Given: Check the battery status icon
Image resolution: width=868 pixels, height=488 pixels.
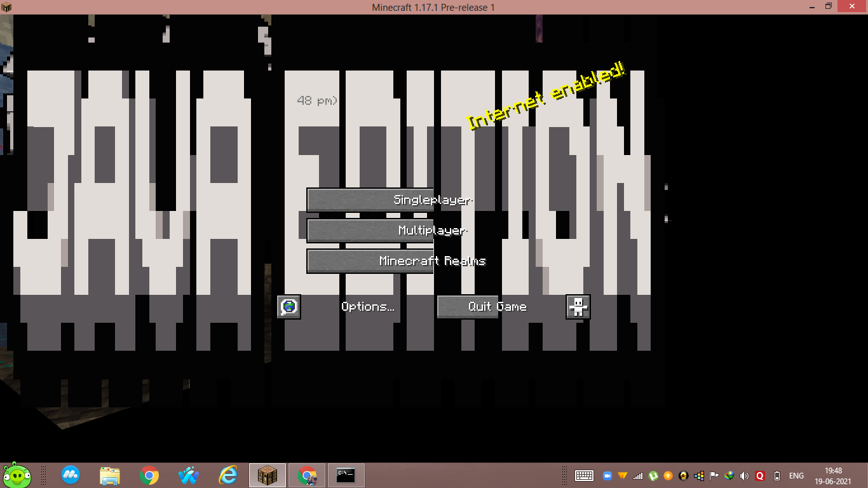Looking at the screenshot, I should tap(776, 475).
